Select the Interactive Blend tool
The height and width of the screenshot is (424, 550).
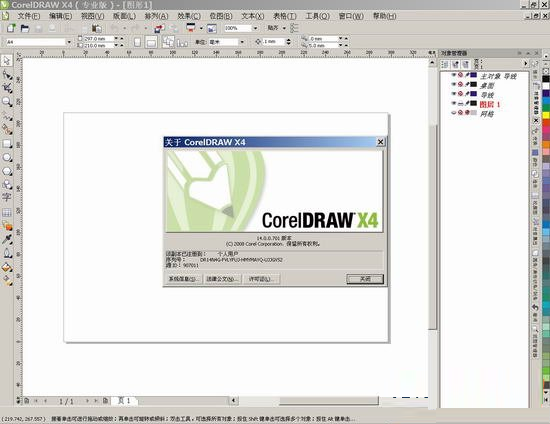pyautogui.click(x=7, y=226)
